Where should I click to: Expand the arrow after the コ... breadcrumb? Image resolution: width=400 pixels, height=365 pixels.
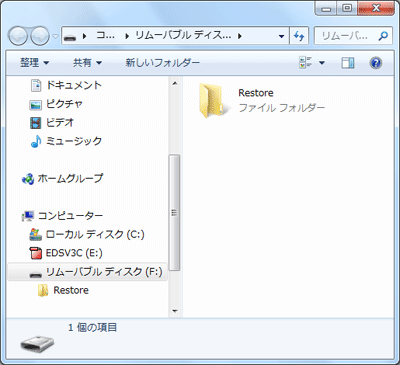pyautogui.click(x=127, y=36)
